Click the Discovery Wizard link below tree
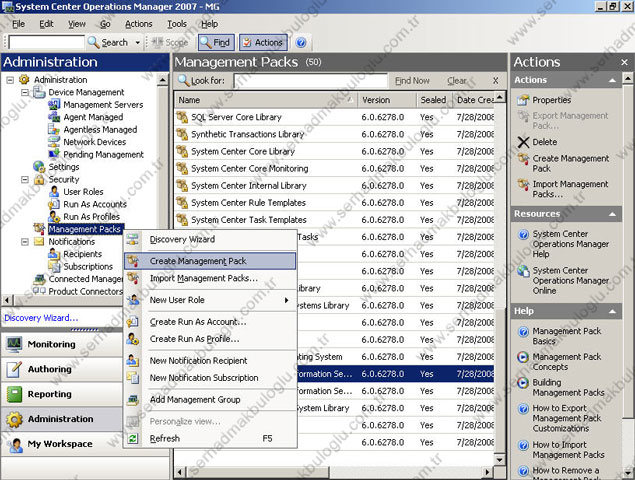The height and width of the screenshot is (480, 635). tap(41, 318)
